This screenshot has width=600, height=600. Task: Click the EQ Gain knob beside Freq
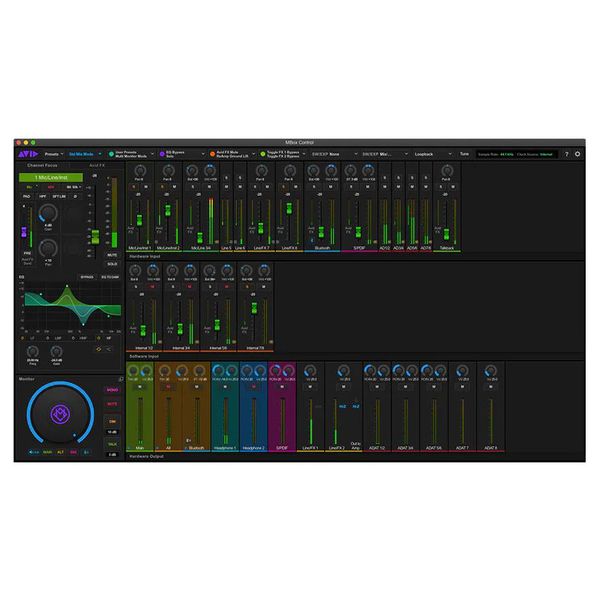[56, 351]
